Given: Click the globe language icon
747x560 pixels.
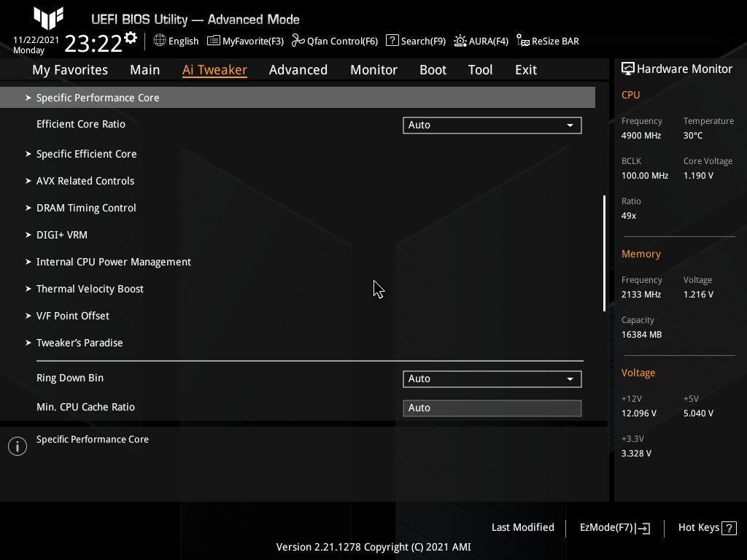Looking at the screenshot, I should pyautogui.click(x=160, y=41).
